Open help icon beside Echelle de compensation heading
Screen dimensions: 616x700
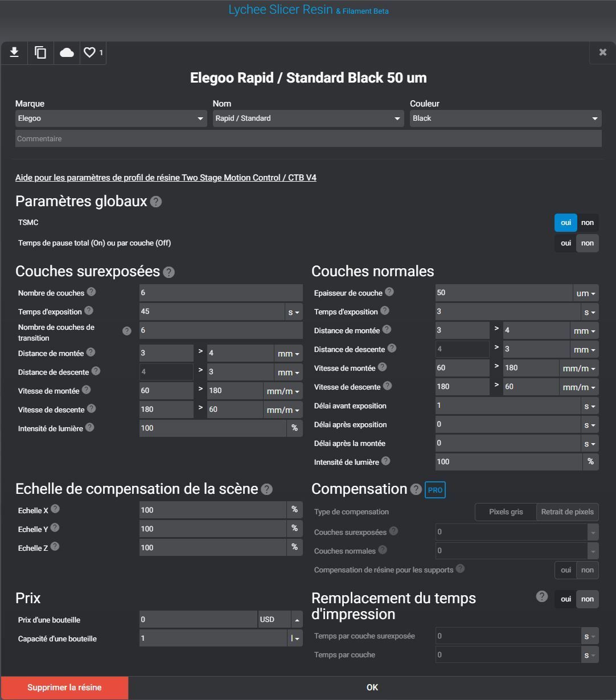point(266,489)
